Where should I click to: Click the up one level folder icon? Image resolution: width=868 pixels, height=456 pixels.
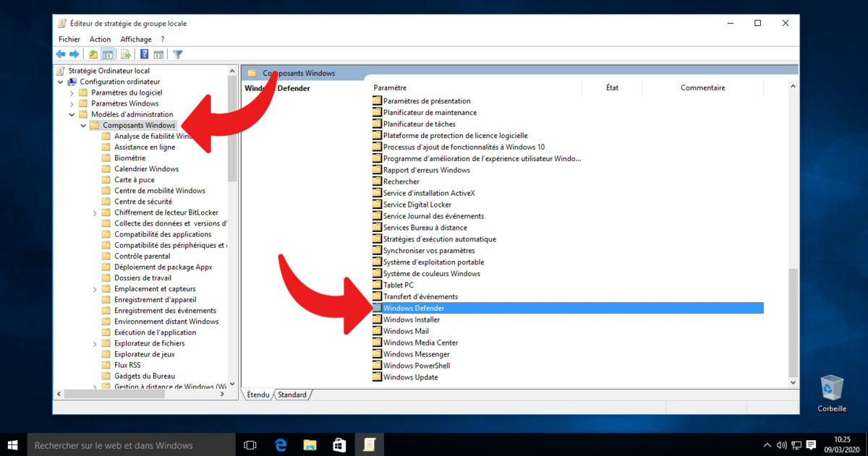pos(93,54)
